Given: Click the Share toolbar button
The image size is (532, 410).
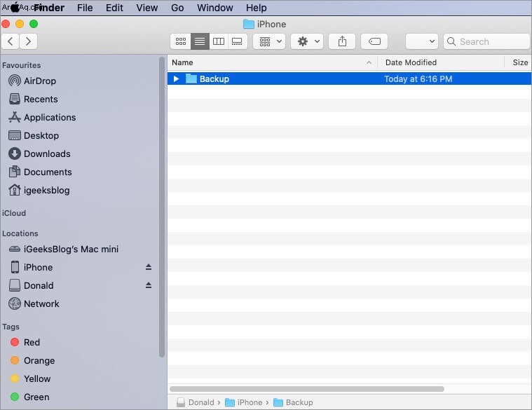Looking at the screenshot, I should pyautogui.click(x=342, y=41).
